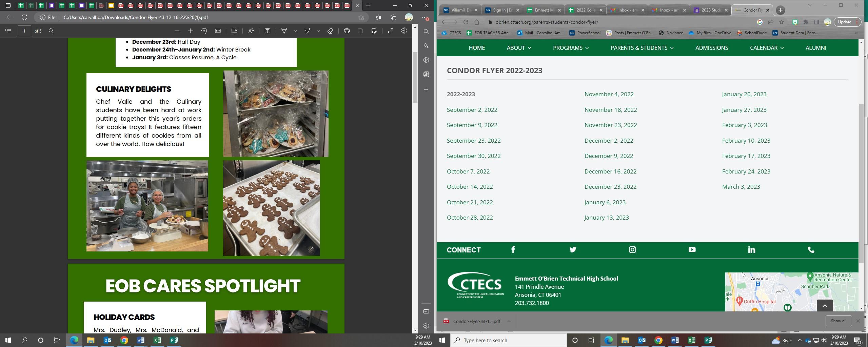This screenshot has width=868, height=347.
Task: Zoom out of the PDF document
Action: click(177, 31)
